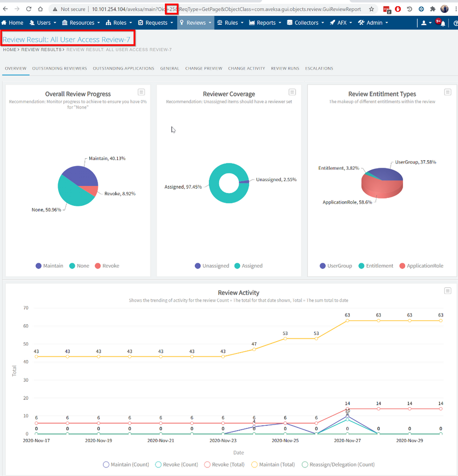The image size is (458, 476).
Task: Toggle the Maintain legend item in progress chart
Action: (49, 266)
